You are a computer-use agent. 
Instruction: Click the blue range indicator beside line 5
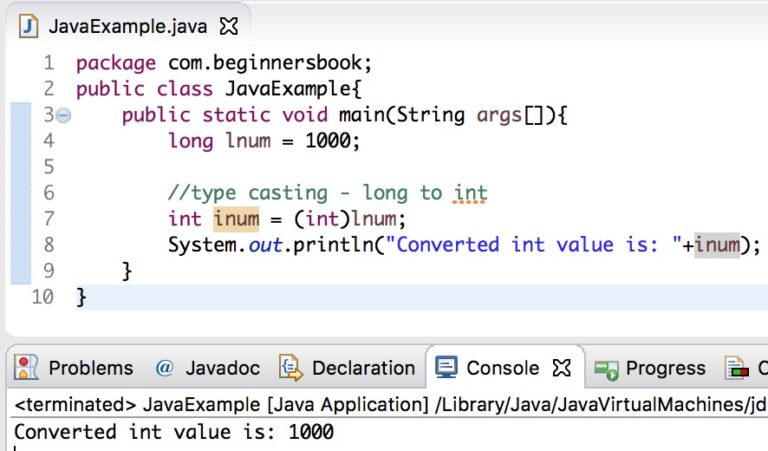click(21, 166)
